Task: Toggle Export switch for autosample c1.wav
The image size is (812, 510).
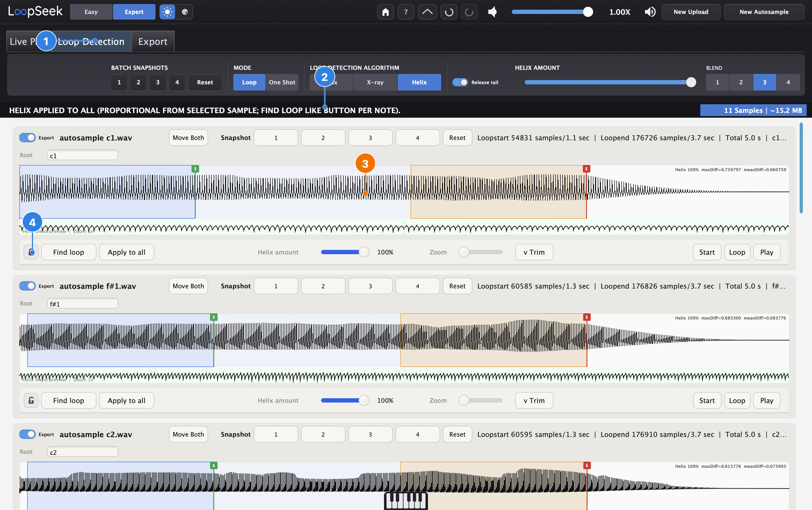Action: [x=27, y=138]
